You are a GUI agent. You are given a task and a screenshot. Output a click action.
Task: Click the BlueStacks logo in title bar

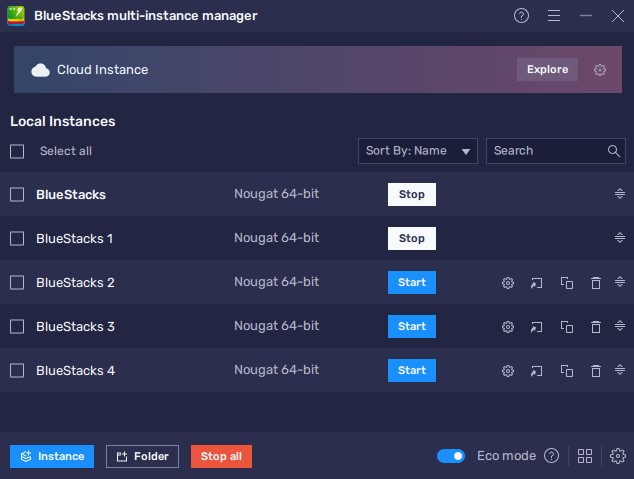click(16, 16)
